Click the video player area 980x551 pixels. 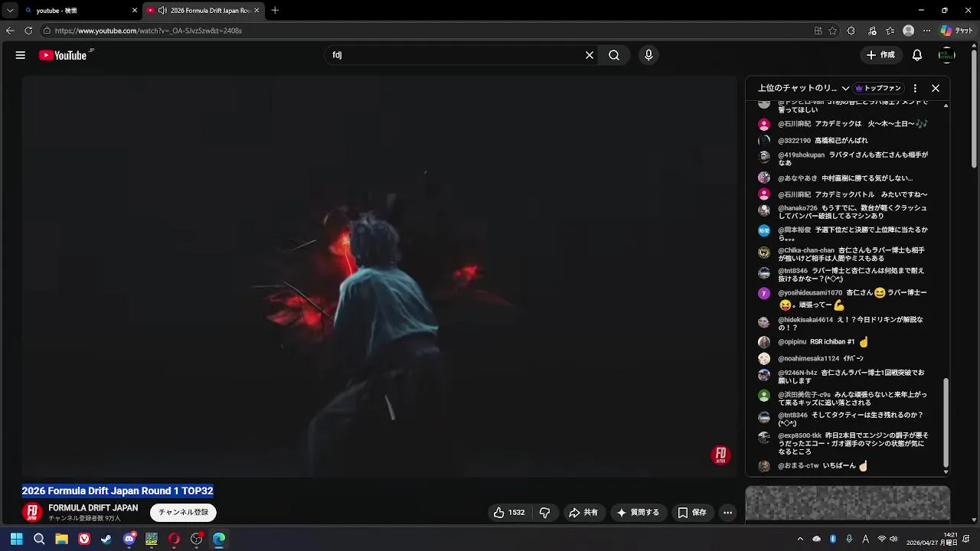point(380,276)
